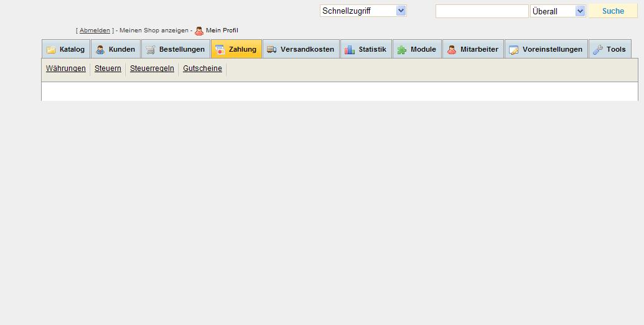Screen dimensions: 644x325
Task: Select the Zahlung tab
Action: [x=236, y=49]
